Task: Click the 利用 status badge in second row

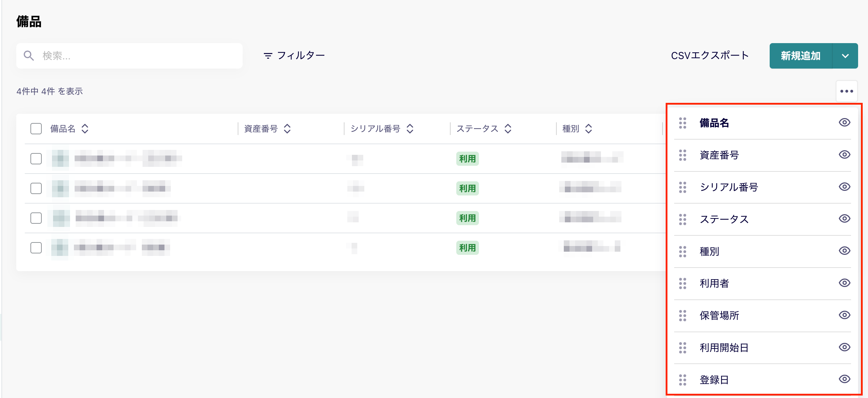Action: (x=468, y=188)
